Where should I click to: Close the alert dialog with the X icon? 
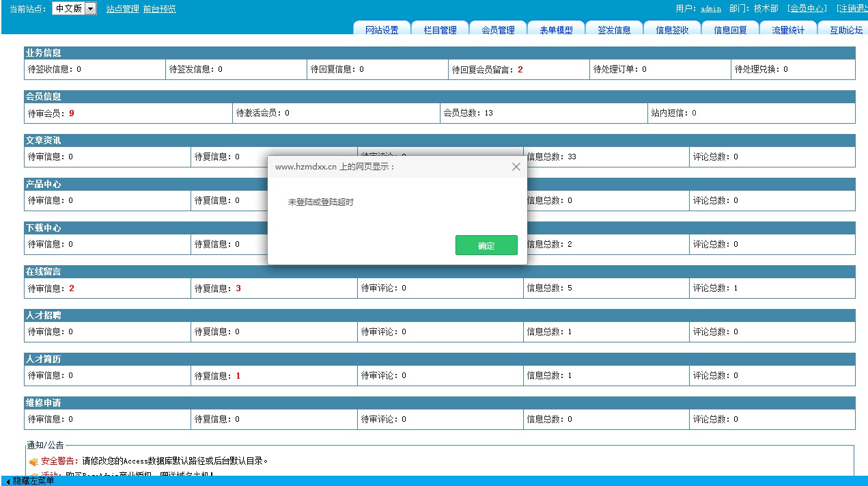516,167
